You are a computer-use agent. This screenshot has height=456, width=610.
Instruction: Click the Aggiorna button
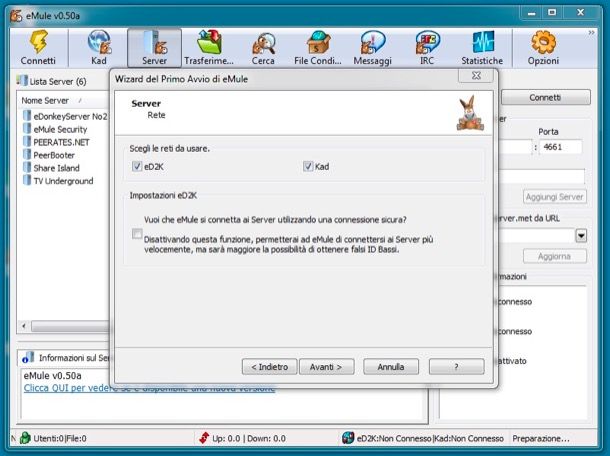click(554, 256)
